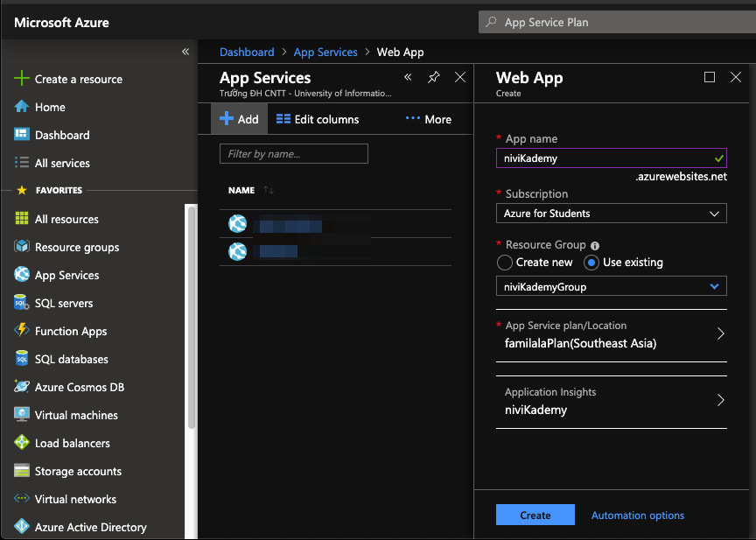This screenshot has width=756, height=540.
Task: Click the Microsoft Azure title
Action: 61,22
